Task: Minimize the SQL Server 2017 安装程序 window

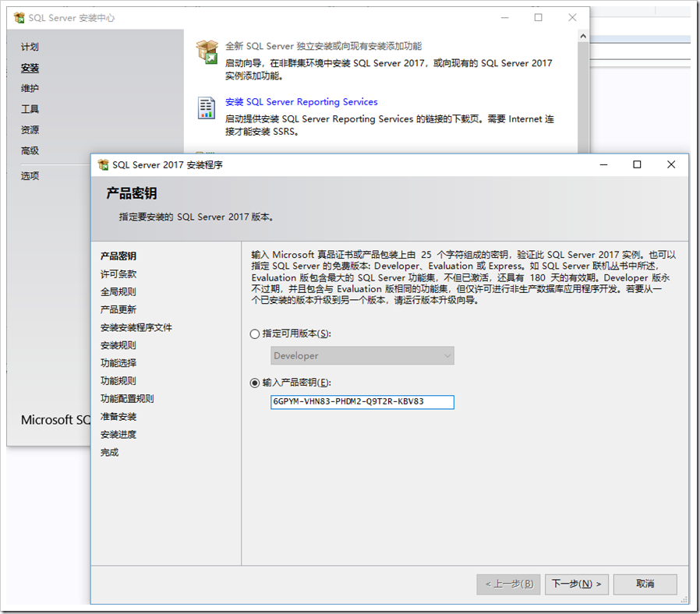Action: (x=603, y=164)
